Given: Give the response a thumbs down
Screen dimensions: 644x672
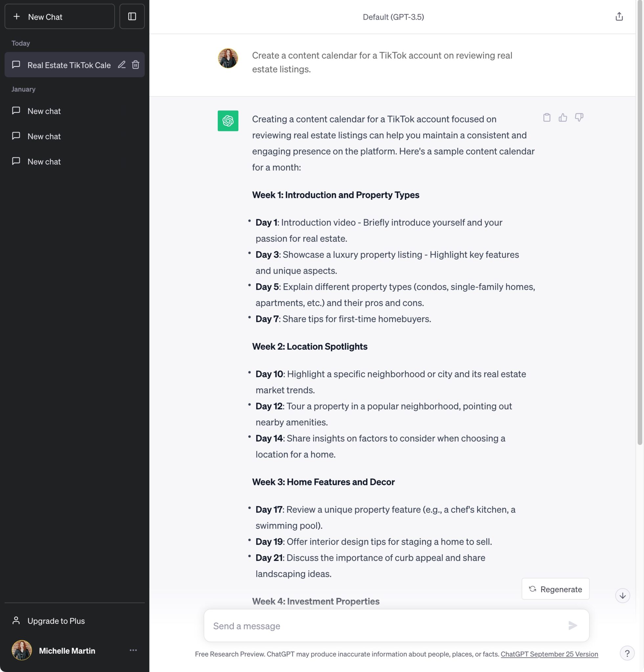Looking at the screenshot, I should pos(579,117).
